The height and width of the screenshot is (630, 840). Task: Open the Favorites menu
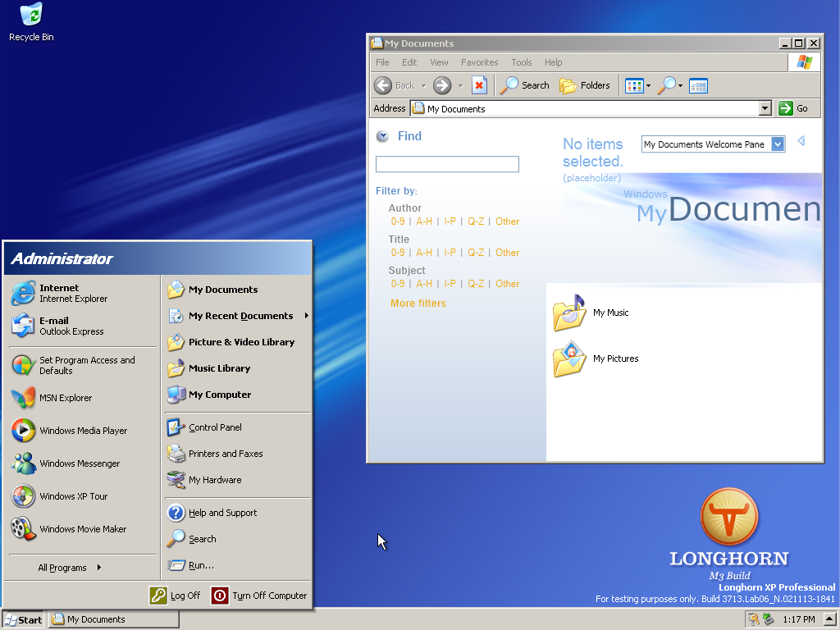tap(479, 62)
